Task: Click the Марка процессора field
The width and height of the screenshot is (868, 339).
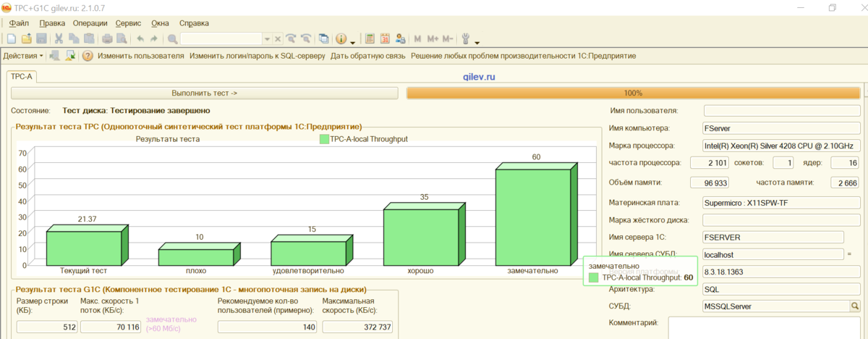Action: coord(781,146)
